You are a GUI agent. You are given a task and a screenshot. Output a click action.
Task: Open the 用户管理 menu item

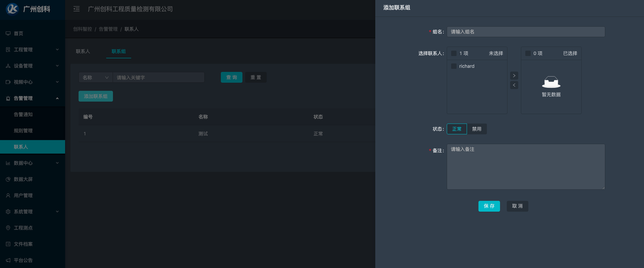point(32,195)
